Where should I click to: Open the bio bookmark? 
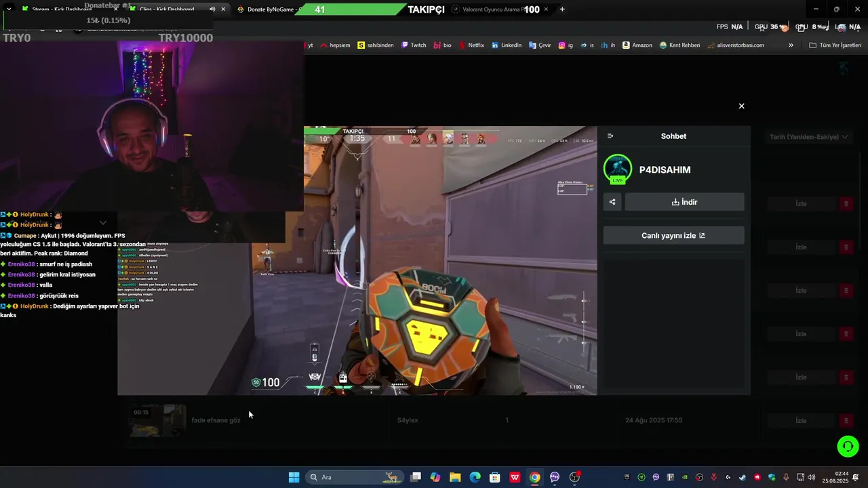click(442, 45)
